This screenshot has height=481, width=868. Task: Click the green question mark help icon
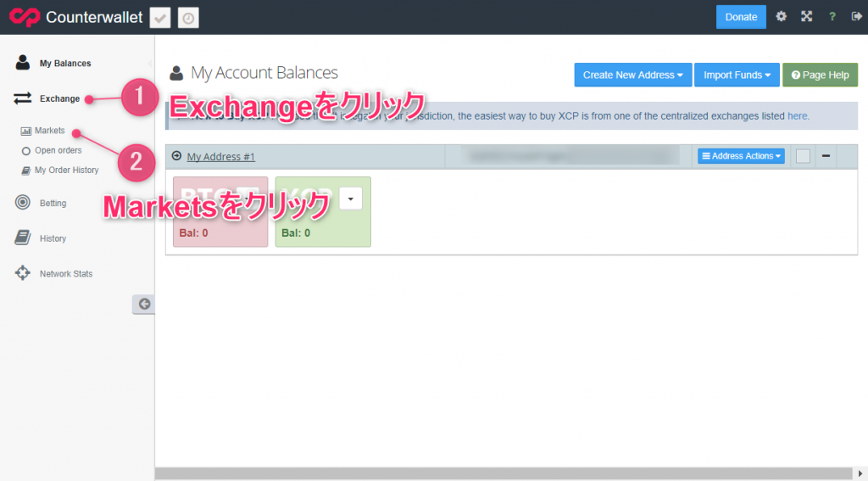point(832,17)
